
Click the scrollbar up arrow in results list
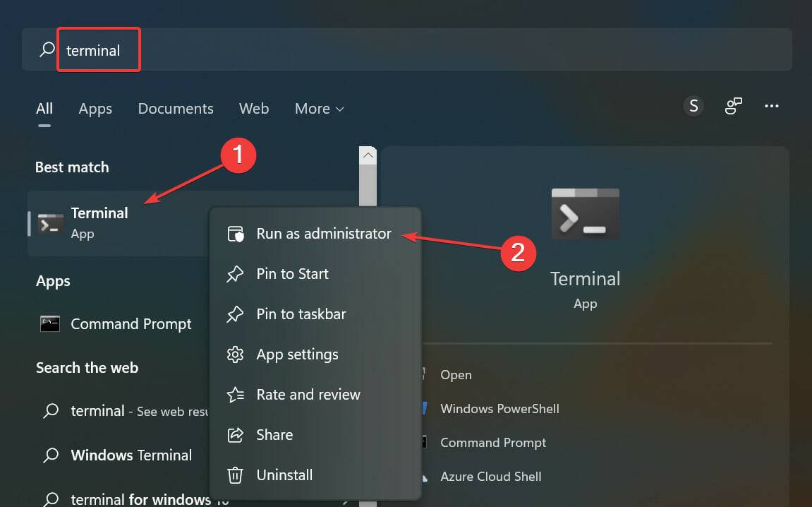(368, 154)
